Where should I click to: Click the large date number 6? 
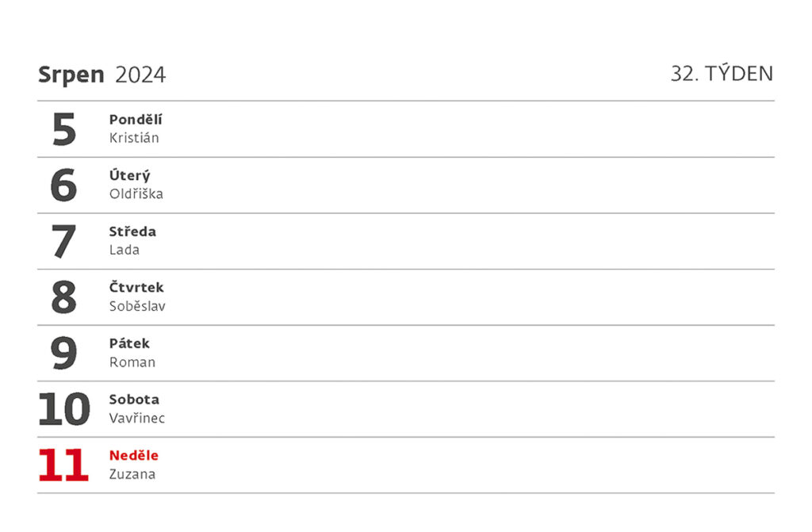click(64, 186)
